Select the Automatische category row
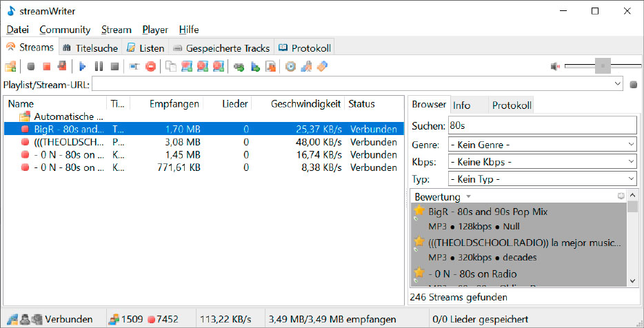The width and height of the screenshot is (644, 328). pos(204,116)
